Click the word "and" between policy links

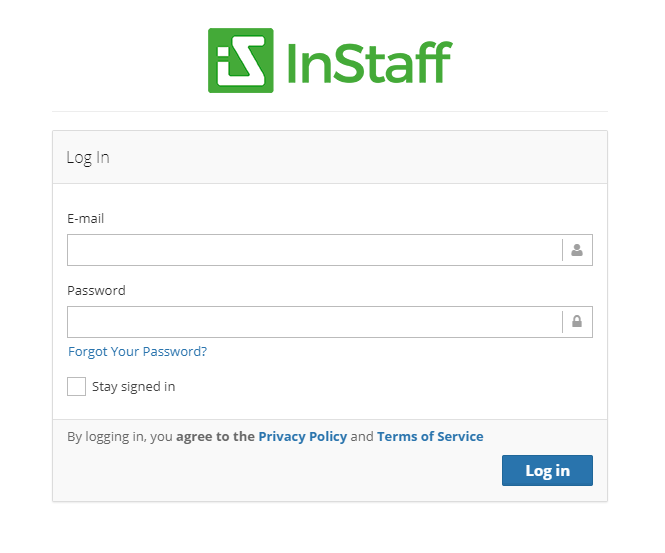coord(362,436)
